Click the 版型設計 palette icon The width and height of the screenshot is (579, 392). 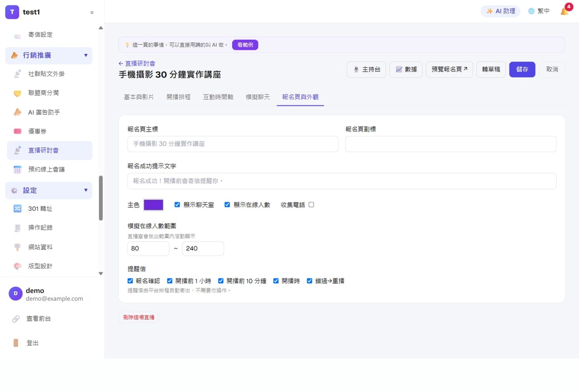tap(18, 266)
